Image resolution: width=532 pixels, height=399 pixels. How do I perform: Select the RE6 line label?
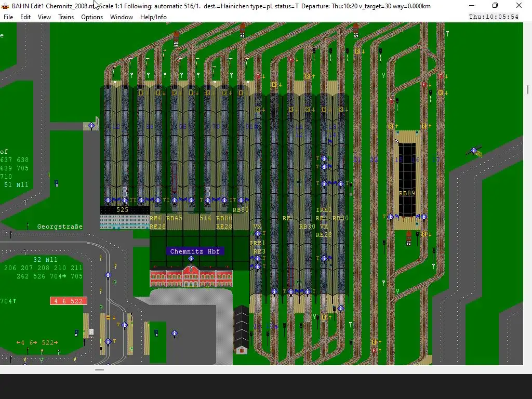click(x=156, y=218)
